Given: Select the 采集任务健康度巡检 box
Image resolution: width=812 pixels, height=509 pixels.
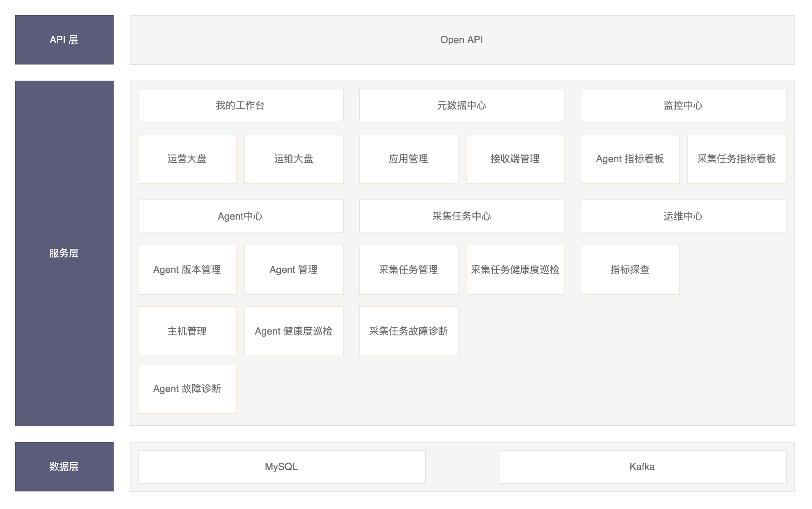Looking at the screenshot, I should coord(515,270).
